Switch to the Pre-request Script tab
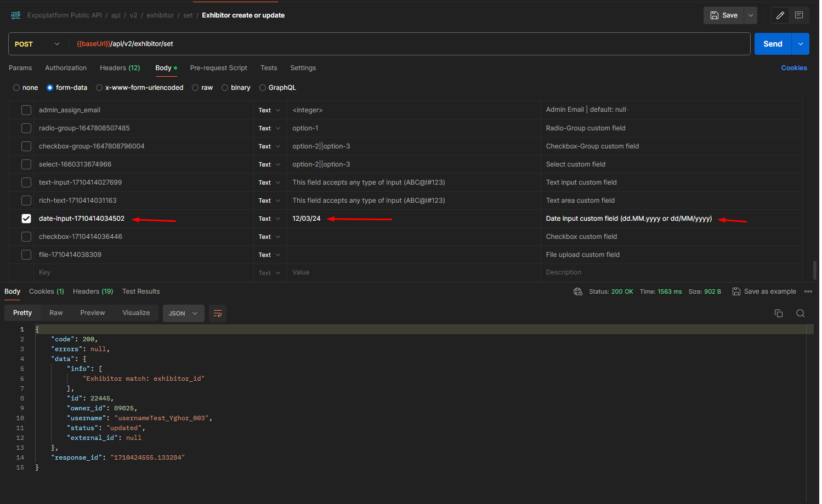 click(x=218, y=67)
